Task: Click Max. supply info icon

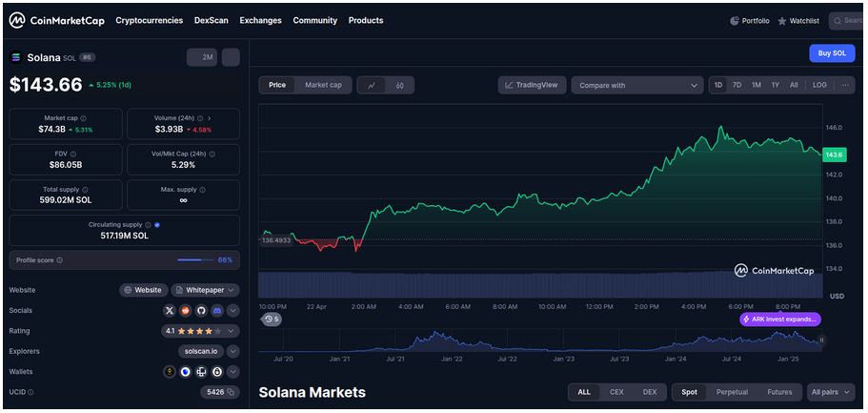Action: point(202,190)
